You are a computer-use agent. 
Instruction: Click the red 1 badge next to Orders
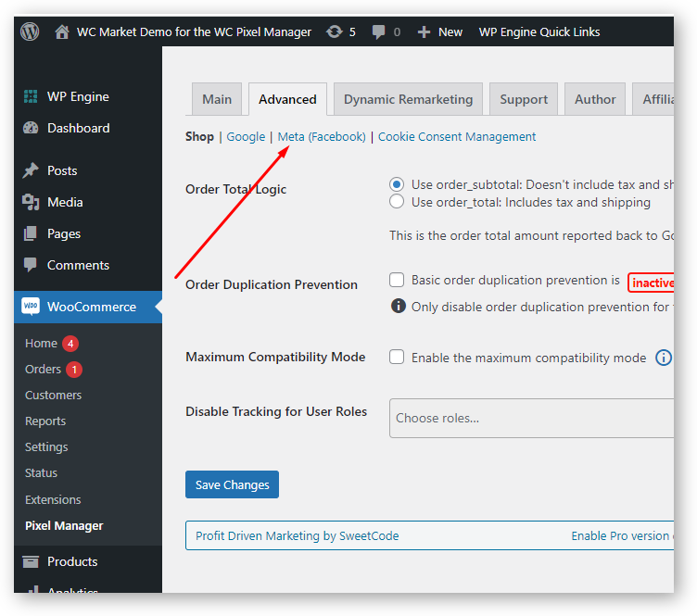click(74, 370)
